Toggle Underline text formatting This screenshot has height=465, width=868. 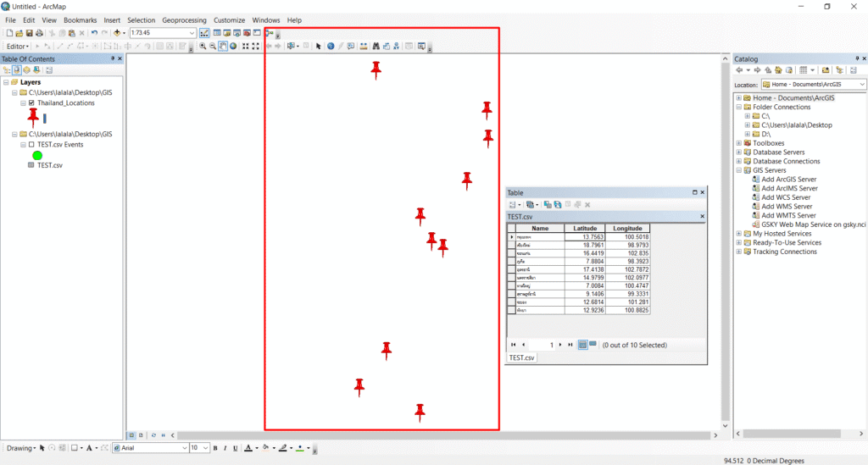[x=236, y=448]
